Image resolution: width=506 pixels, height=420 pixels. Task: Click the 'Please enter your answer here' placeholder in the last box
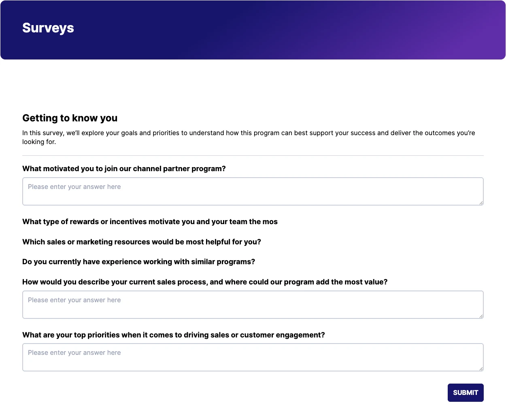[74, 353]
